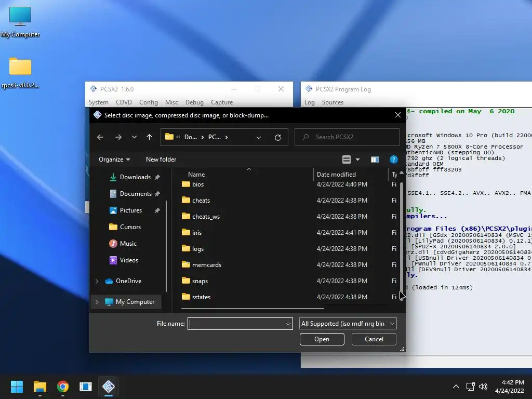Open All Supported file type dropdown
The width and height of the screenshot is (532, 399).
tap(348, 324)
